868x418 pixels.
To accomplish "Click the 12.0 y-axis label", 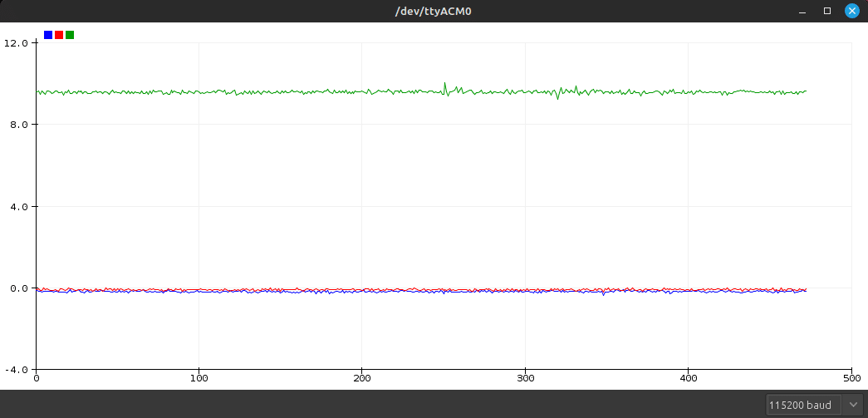I will 16,42.
